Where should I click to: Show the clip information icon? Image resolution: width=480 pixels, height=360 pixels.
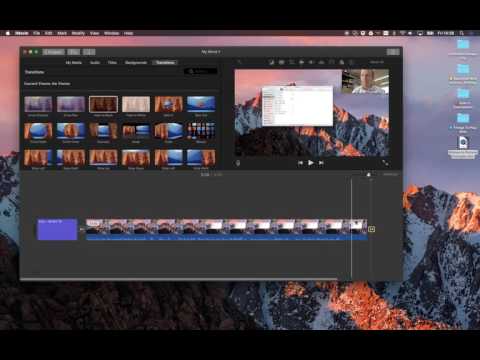pos(351,62)
